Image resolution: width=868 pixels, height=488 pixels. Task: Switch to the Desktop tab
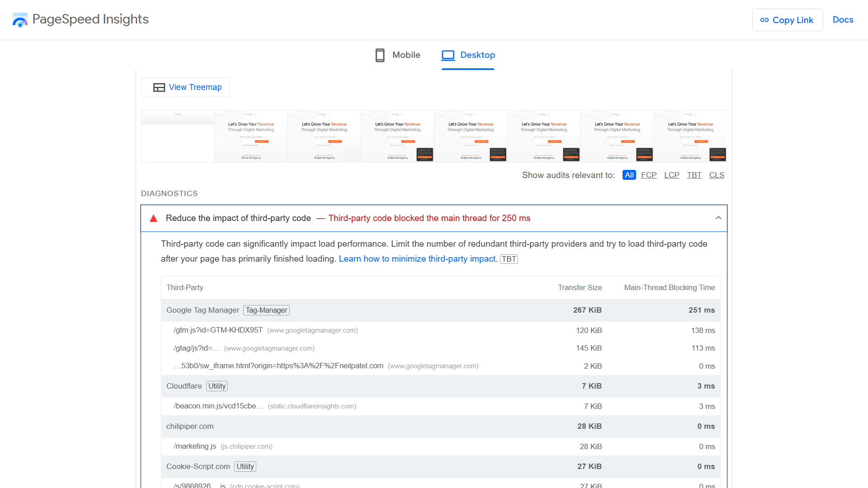point(468,55)
